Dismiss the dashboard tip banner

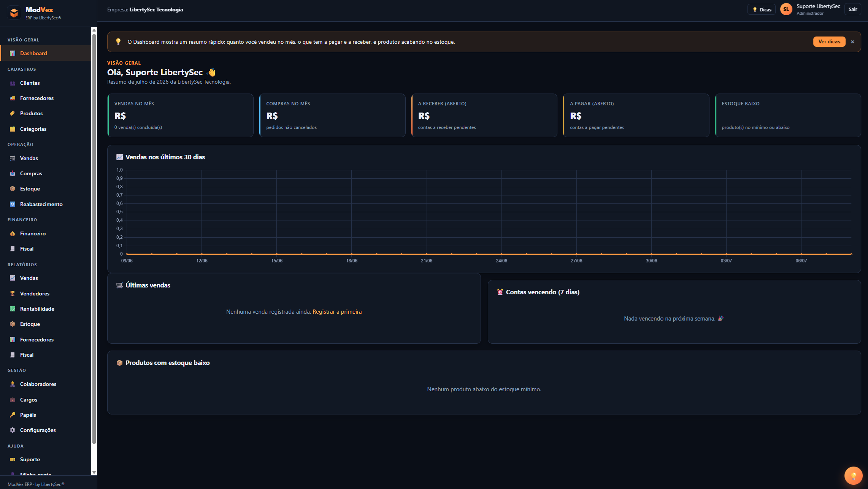pyautogui.click(x=852, y=42)
